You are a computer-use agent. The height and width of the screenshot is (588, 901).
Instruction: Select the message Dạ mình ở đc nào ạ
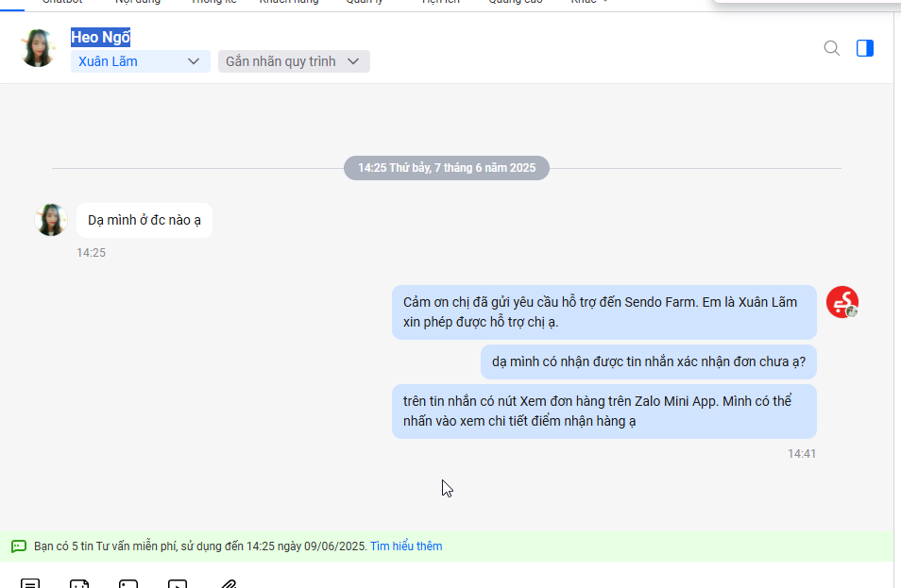(x=144, y=220)
